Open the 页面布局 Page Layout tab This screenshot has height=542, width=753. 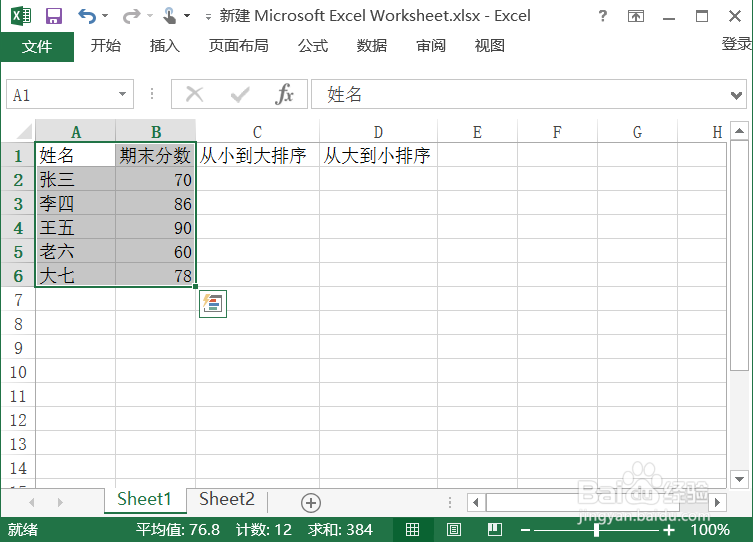tap(239, 46)
